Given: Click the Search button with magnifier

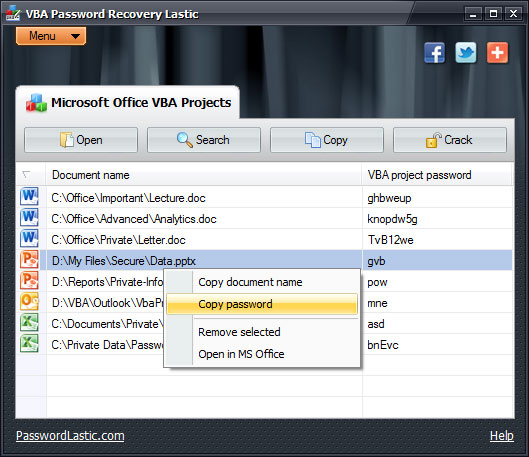Looking at the screenshot, I should [x=204, y=140].
